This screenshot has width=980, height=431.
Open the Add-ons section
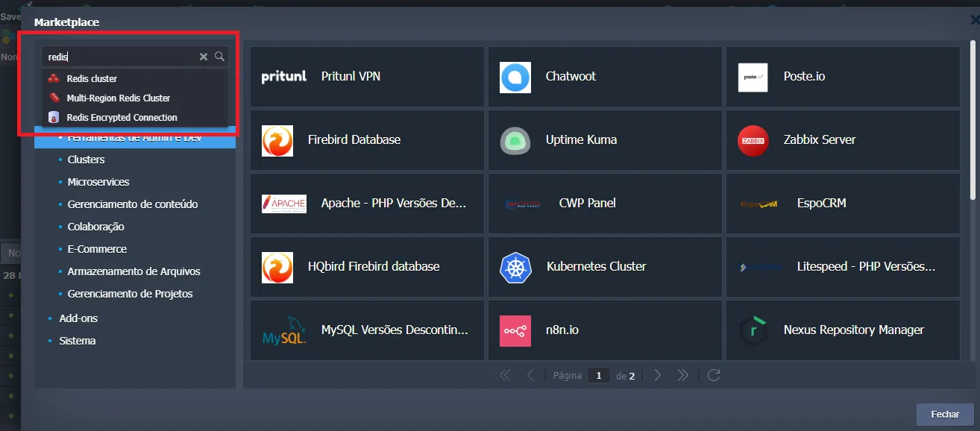(78, 318)
